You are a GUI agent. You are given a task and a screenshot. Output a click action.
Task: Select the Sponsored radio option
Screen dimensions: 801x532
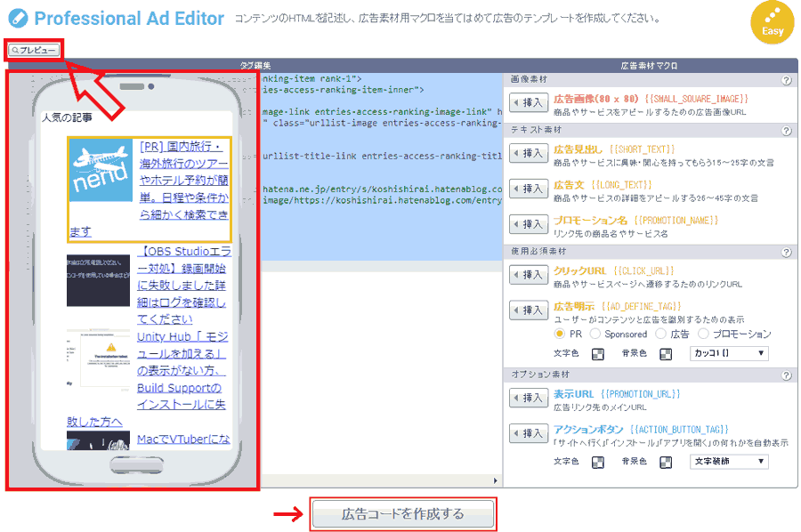tap(595, 334)
